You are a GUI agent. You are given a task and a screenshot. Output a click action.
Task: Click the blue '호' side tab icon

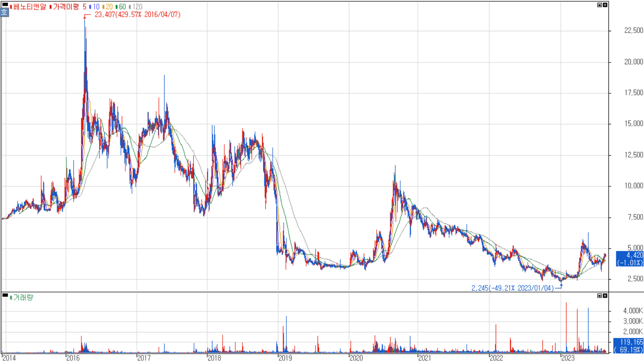pos(4,12)
